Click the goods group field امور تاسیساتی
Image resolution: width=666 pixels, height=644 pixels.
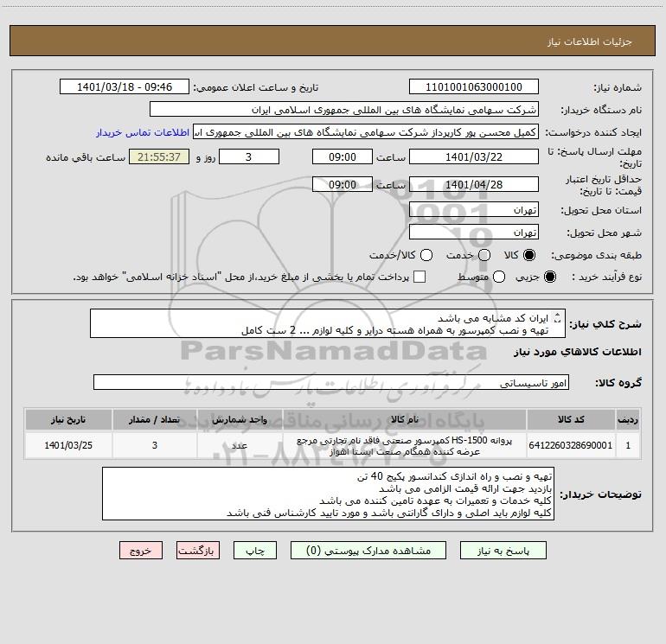click(x=331, y=382)
